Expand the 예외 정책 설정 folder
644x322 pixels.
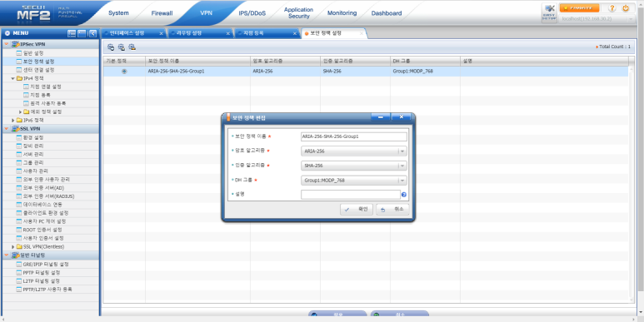[21, 112]
